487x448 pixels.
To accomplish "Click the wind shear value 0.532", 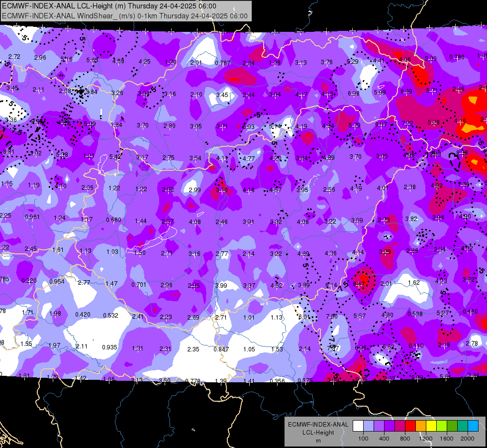I will (x=110, y=315).
